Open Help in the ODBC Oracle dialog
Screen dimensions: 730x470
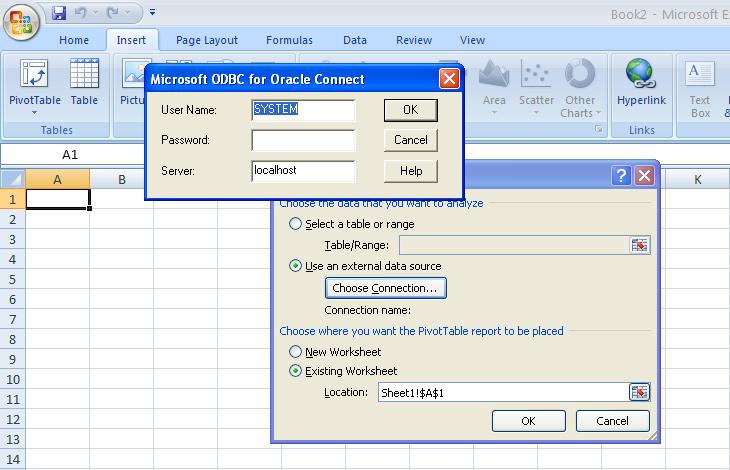411,171
